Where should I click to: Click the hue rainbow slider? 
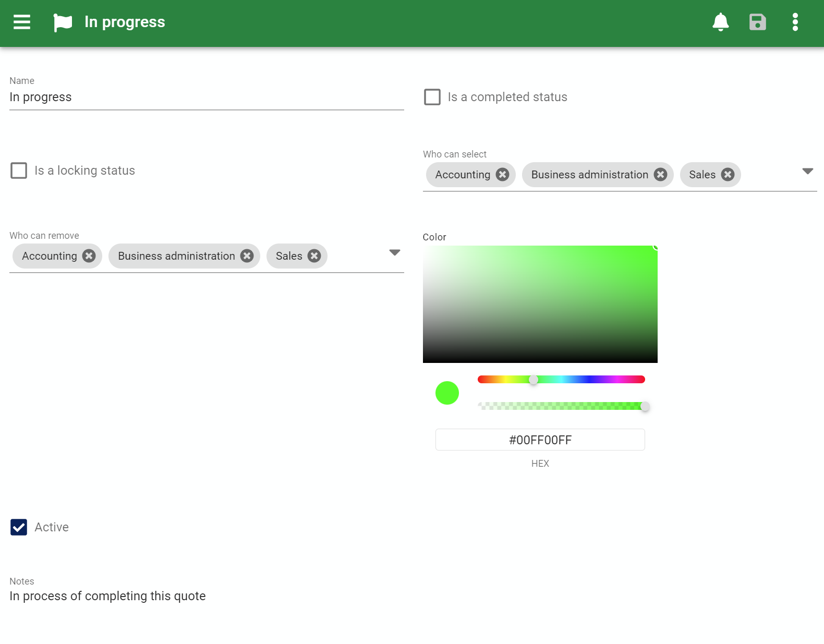point(561,380)
